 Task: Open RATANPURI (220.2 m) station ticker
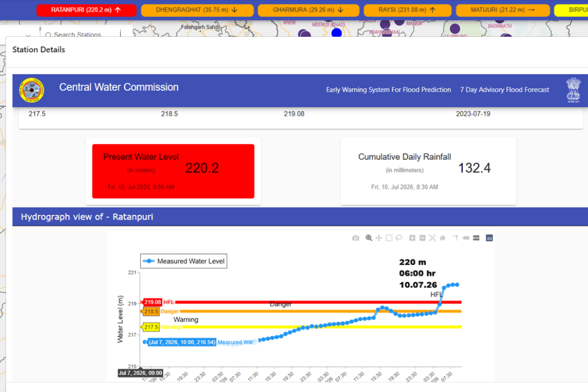pos(86,10)
